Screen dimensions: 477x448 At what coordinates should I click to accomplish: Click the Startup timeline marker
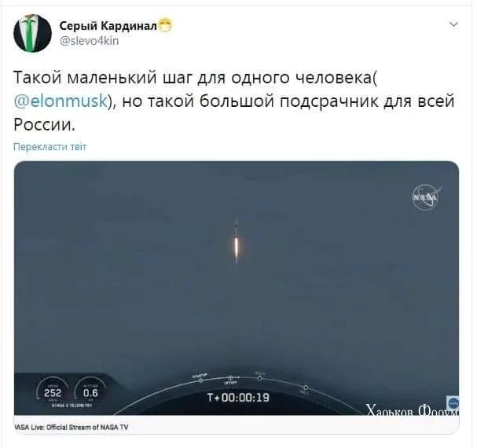point(200,380)
